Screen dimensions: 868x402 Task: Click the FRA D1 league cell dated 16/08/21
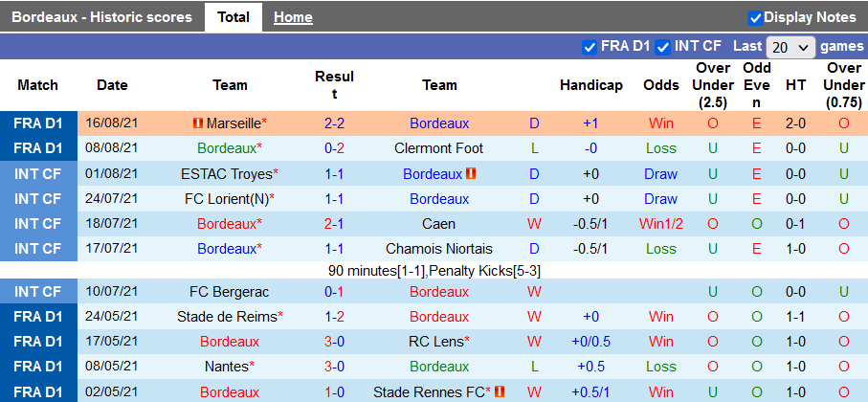pos(39,123)
